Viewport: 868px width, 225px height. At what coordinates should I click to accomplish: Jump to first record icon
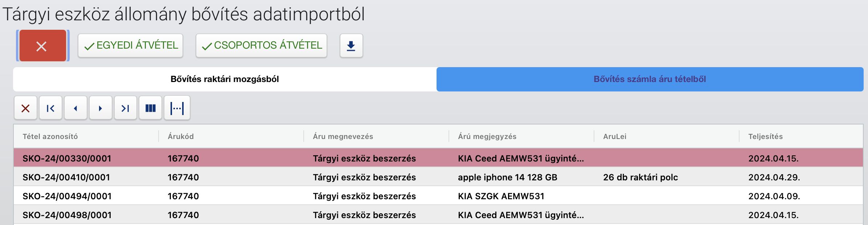[x=50, y=108]
